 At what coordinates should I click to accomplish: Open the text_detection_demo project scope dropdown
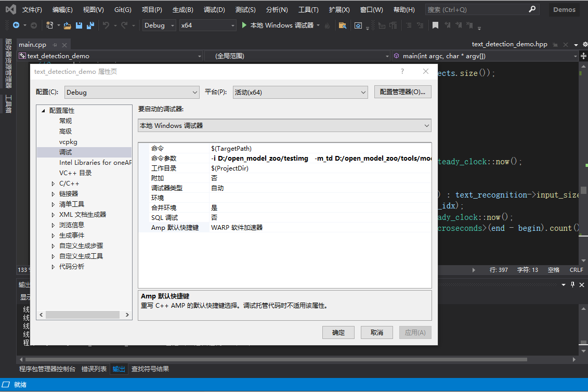click(110, 56)
